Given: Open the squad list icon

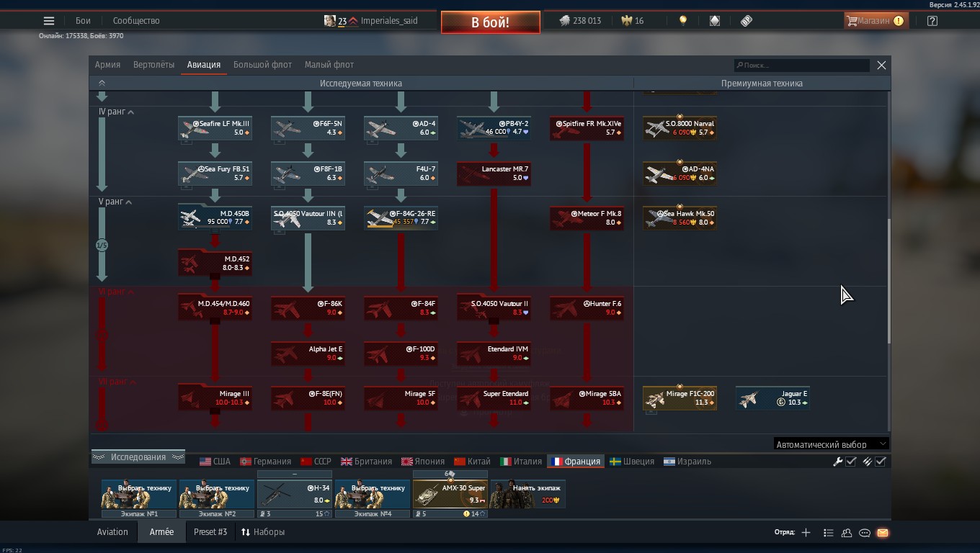Looking at the screenshot, I should [829, 533].
